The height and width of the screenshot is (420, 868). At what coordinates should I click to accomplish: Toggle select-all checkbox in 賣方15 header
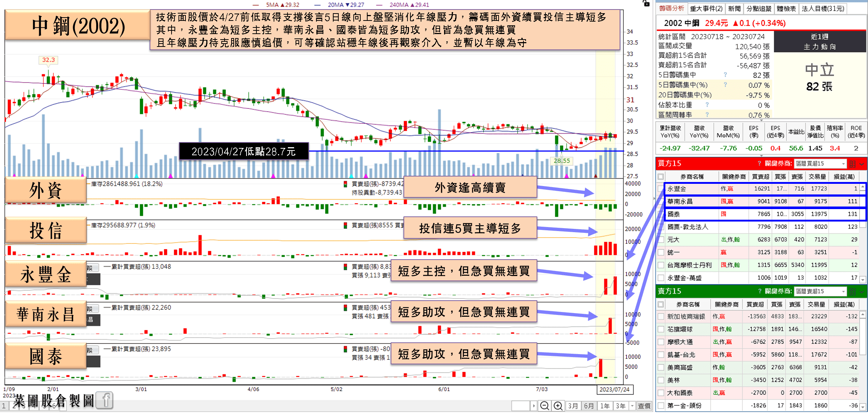[661, 304]
